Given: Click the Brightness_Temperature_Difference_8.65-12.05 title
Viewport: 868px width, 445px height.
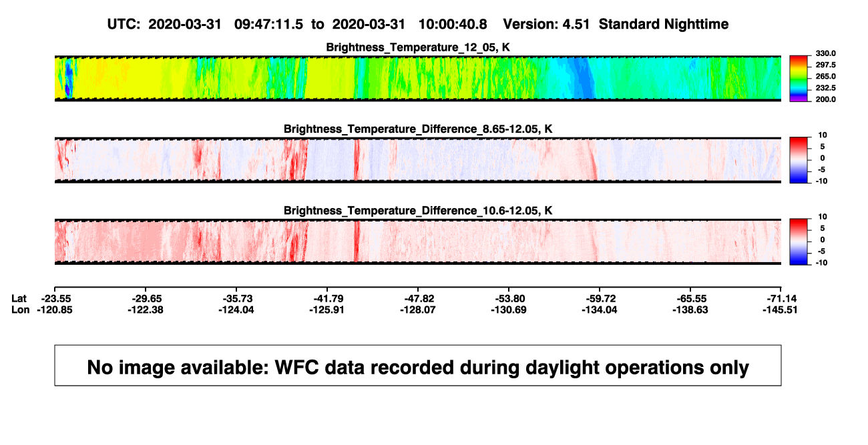Looking at the screenshot, I should (x=418, y=129).
